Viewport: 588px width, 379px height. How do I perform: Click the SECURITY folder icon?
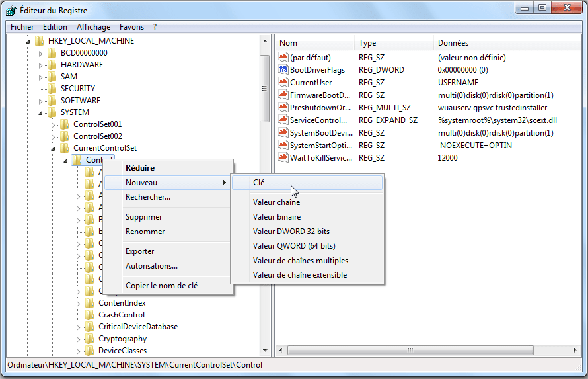[x=52, y=89]
